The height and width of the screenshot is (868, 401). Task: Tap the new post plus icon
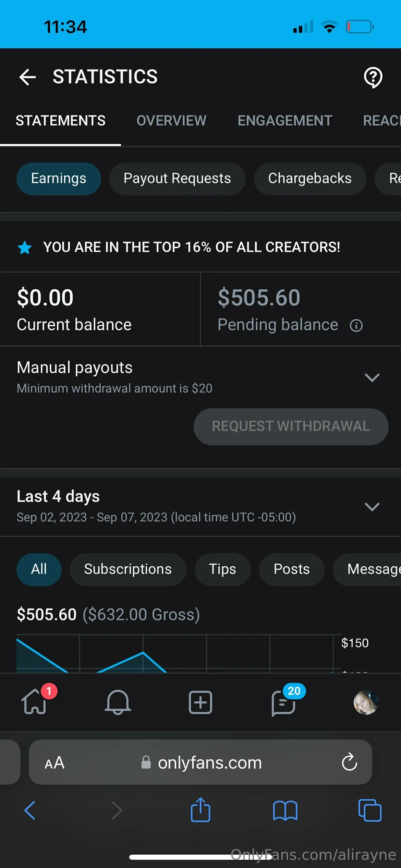tap(200, 702)
